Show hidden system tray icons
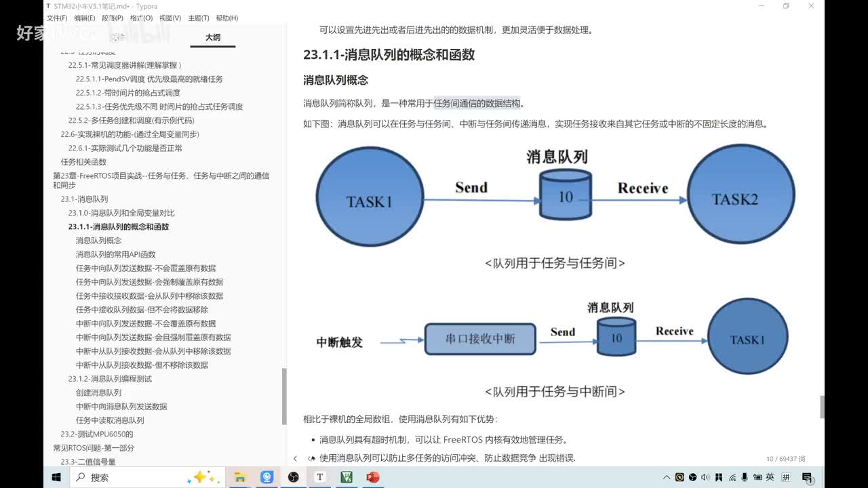 pos(667,477)
